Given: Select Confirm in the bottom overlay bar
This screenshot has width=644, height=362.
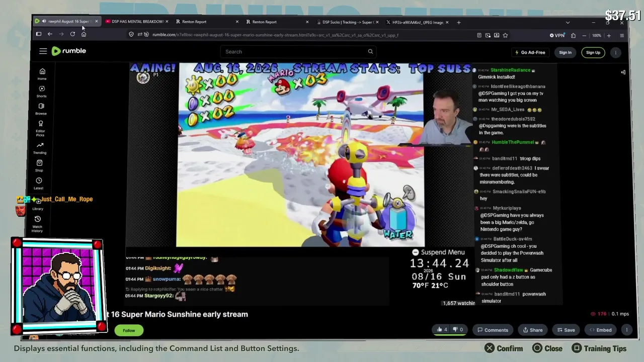Looking at the screenshot, I should (504, 348).
